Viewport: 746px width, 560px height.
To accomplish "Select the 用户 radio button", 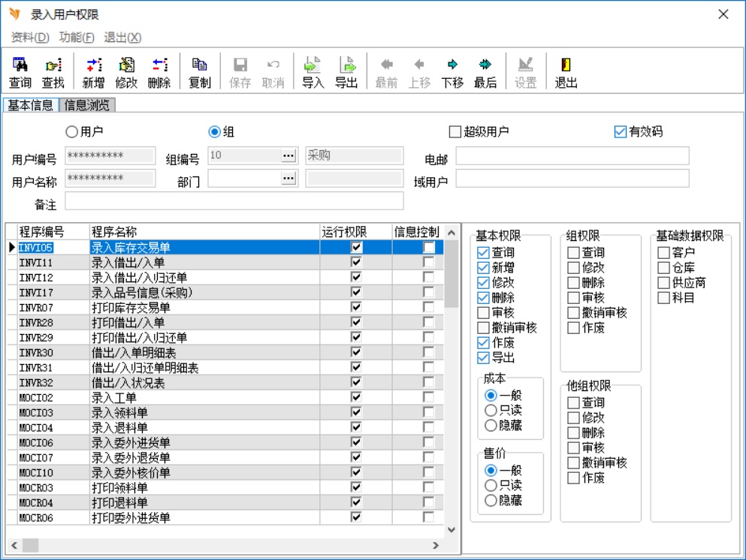I will (x=72, y=132).
